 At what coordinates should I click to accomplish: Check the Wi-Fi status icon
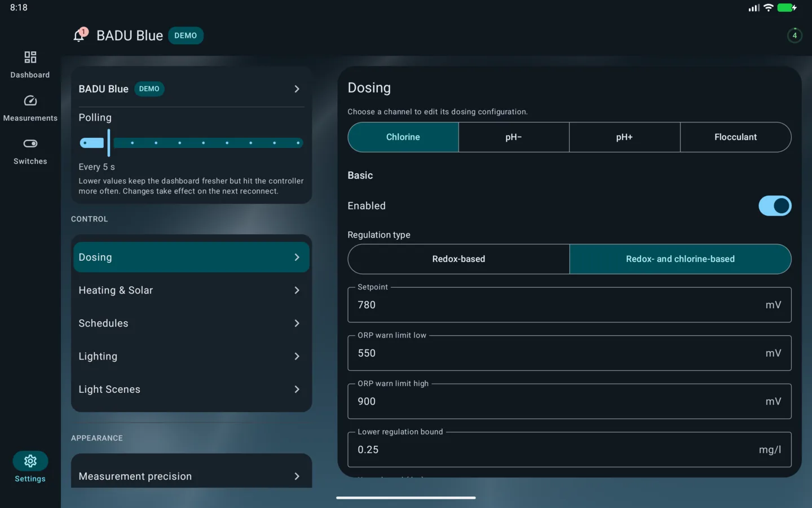click(768, 8)
